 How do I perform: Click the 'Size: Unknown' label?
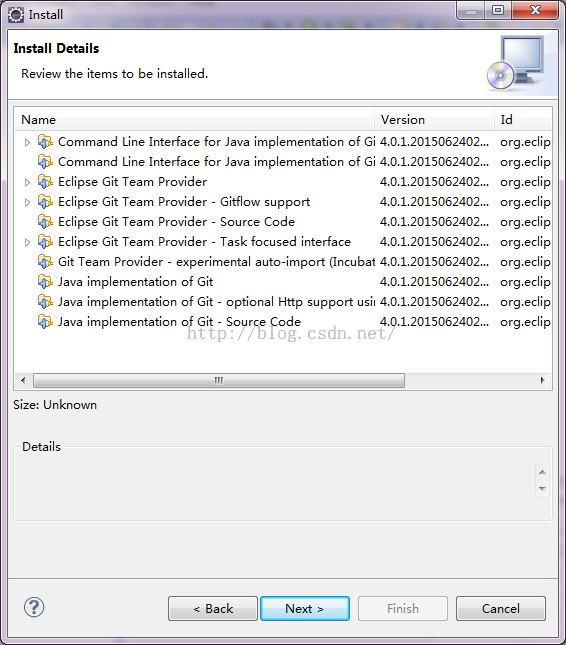tap(55, 405)
